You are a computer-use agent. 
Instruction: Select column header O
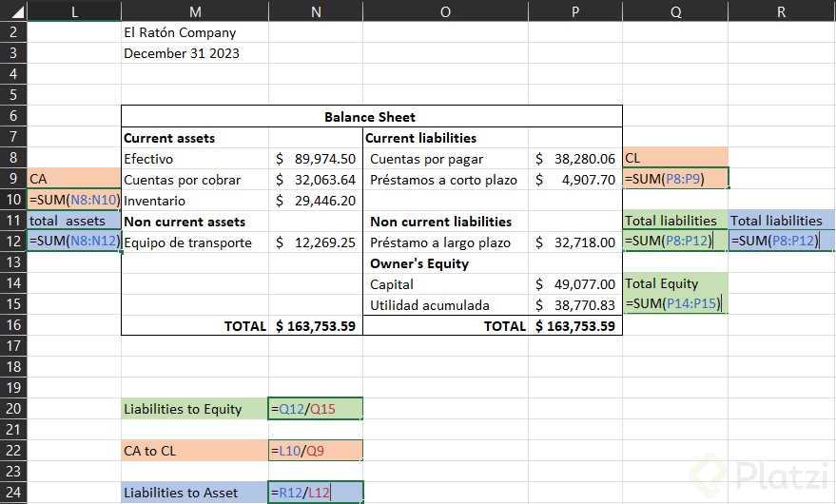point(445,11)
